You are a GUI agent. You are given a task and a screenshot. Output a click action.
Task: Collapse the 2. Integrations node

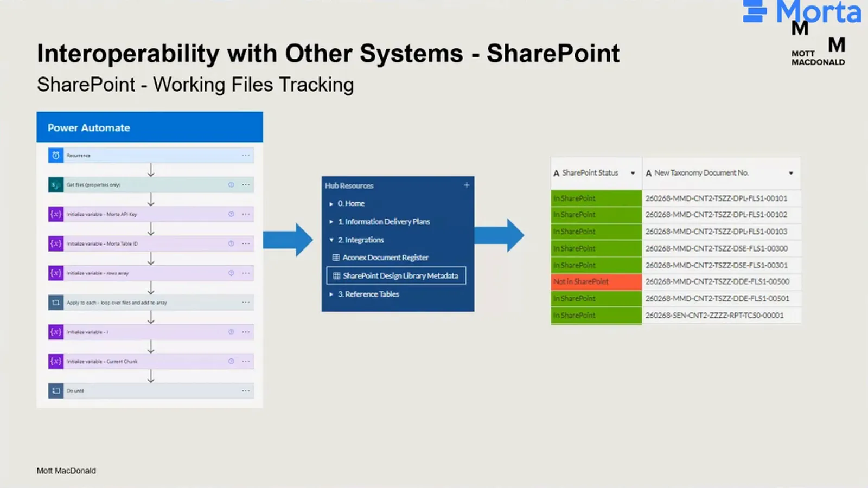coord(331,240)
